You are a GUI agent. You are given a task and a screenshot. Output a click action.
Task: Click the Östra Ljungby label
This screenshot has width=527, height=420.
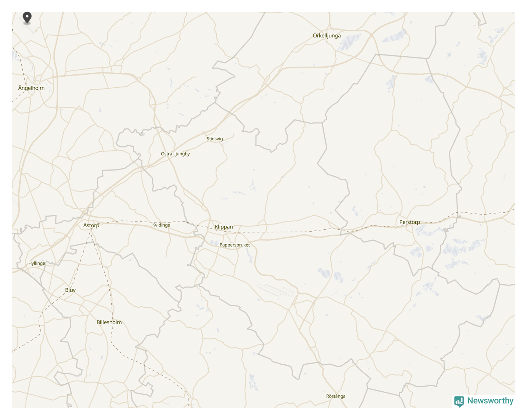pos(175,154)
